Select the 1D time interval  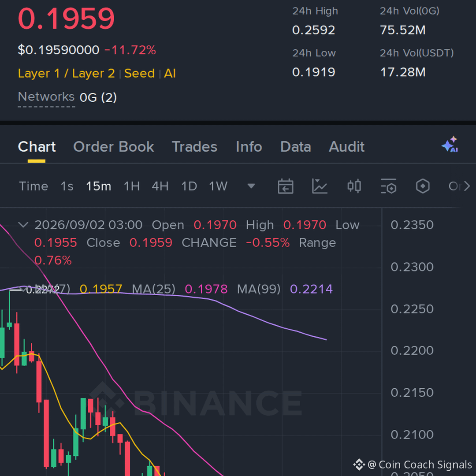(189, 186)
